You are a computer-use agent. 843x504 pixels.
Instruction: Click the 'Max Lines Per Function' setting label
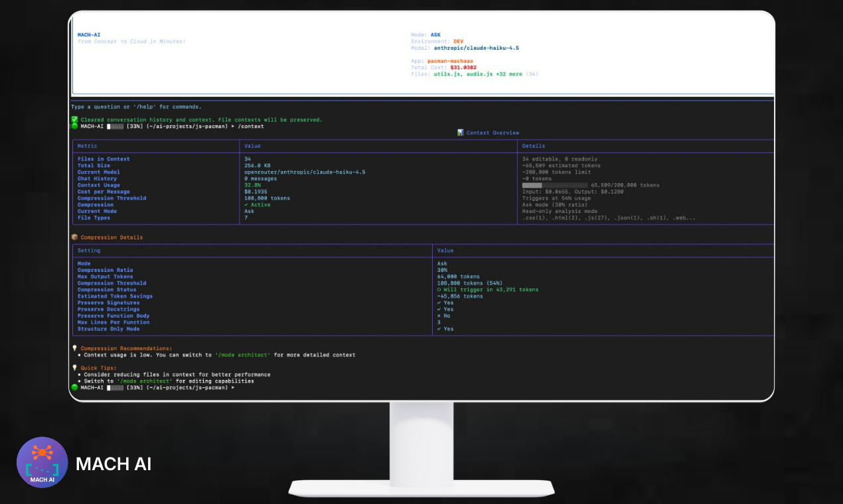114,322
